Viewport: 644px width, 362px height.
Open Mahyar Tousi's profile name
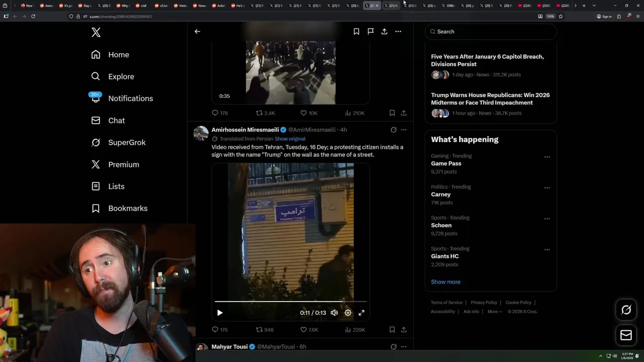(229, 347)
